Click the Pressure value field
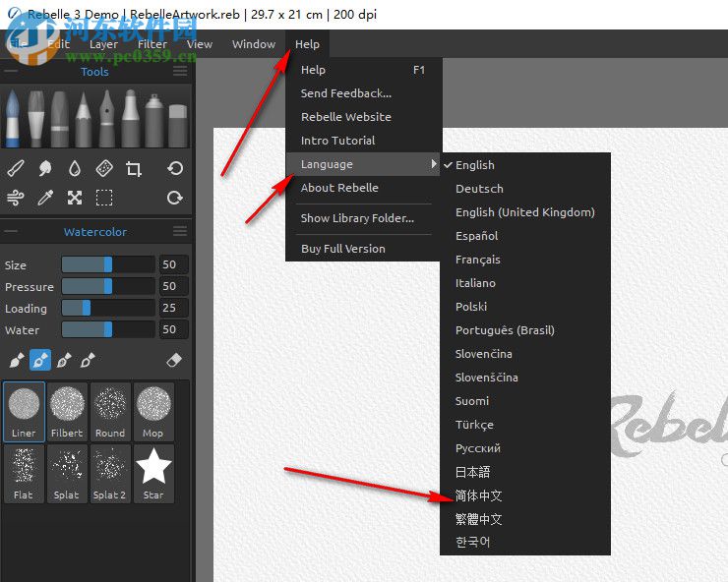Viewport: 728px width, 582px height. pyautogui.click(x=174, y=286)
